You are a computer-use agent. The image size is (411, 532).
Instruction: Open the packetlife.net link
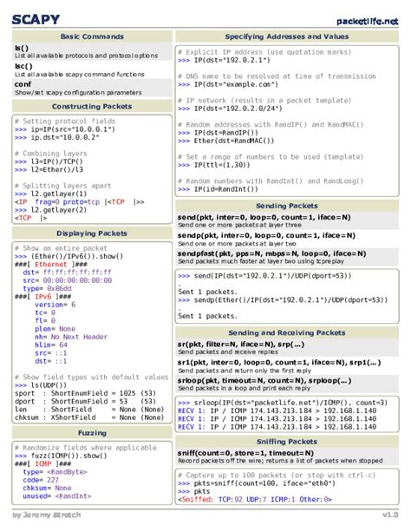(368, 21)
